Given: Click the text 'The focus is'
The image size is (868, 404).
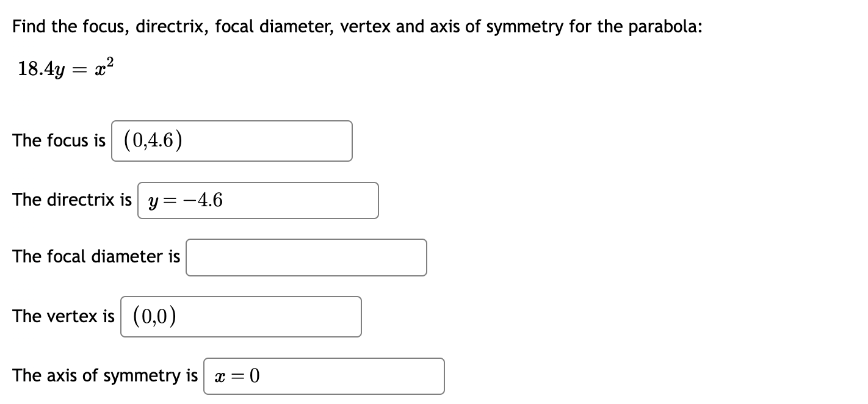Looking at the screenshot, I should tap(58, 140).
